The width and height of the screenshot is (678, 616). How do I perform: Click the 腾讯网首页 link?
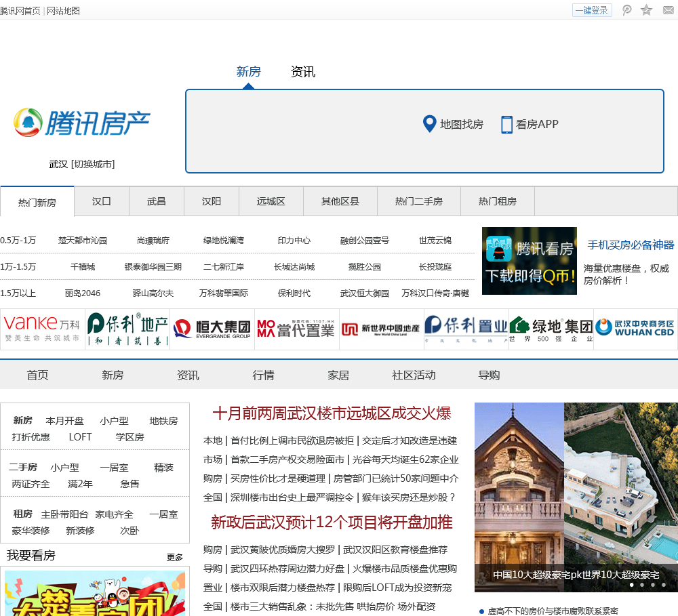click(20, 11)
